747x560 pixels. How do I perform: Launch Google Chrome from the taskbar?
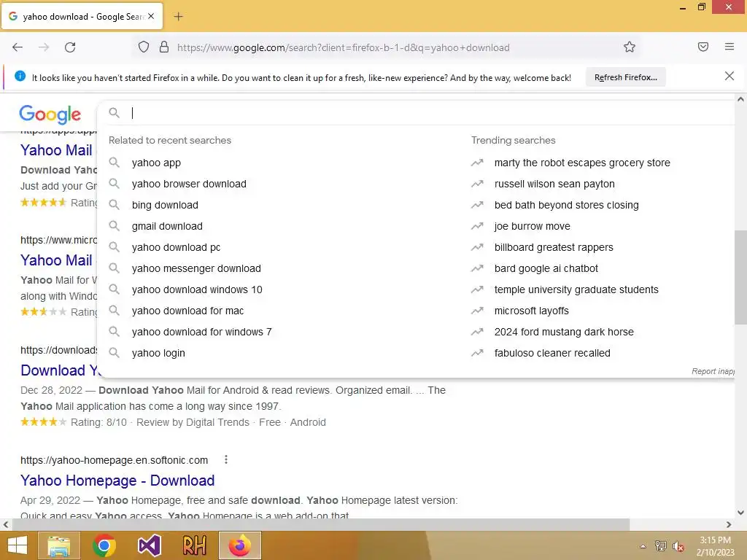[104, 545]
